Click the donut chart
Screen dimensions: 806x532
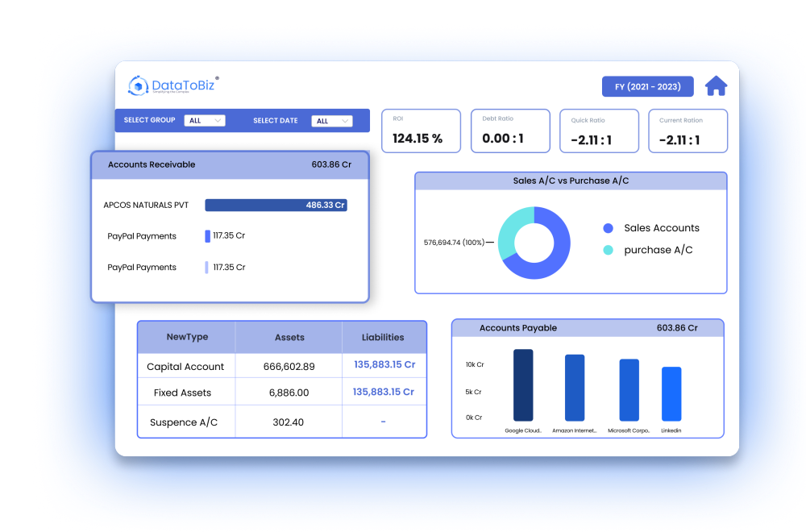click(534, 243)
